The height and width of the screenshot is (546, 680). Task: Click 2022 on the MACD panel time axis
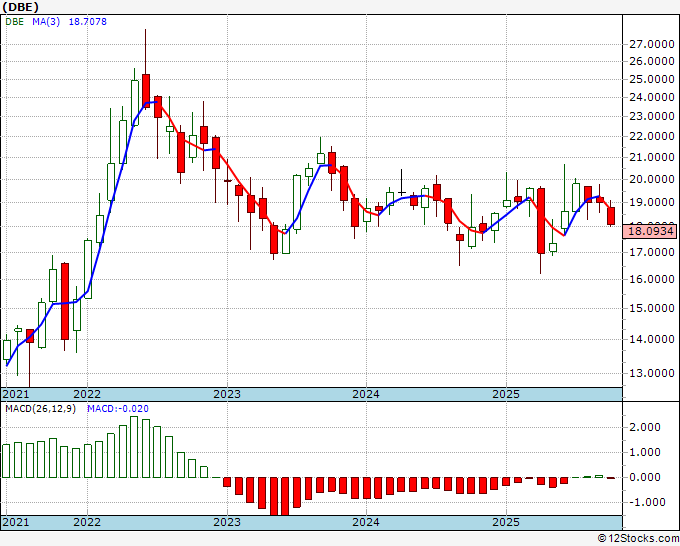click(87, 522)
